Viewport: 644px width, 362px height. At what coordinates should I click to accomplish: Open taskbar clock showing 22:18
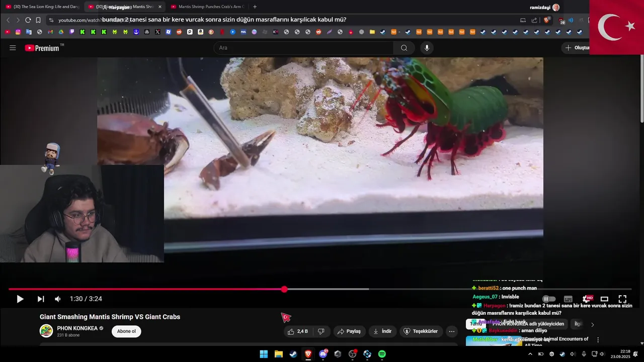(x=620, y=354)
